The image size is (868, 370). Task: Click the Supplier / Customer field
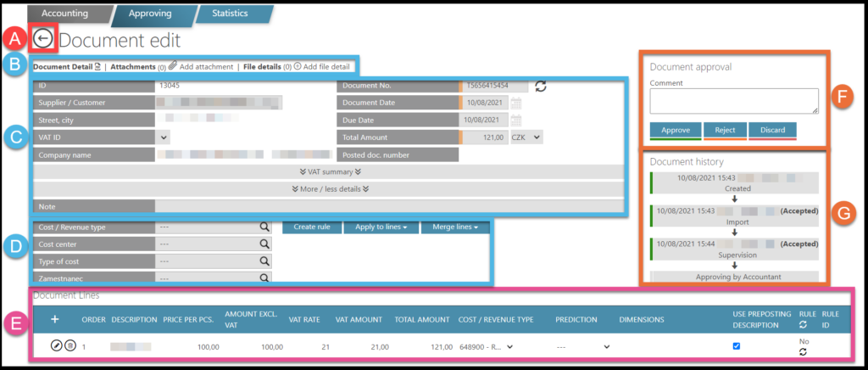(x=218, y=103)
